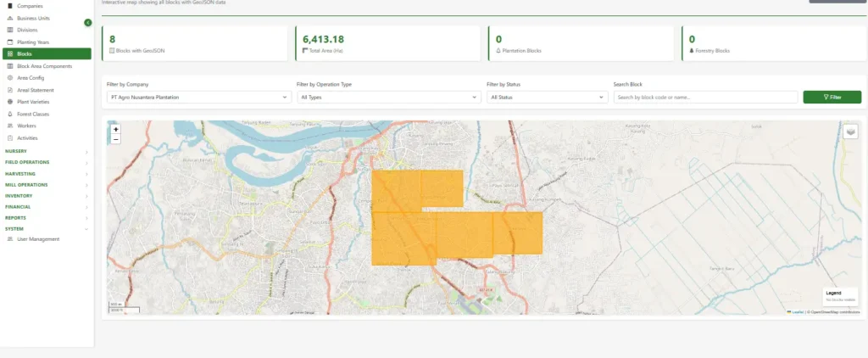Open the map layers control
The height and width of the screenshot is (358, 868).
[850, 131]
